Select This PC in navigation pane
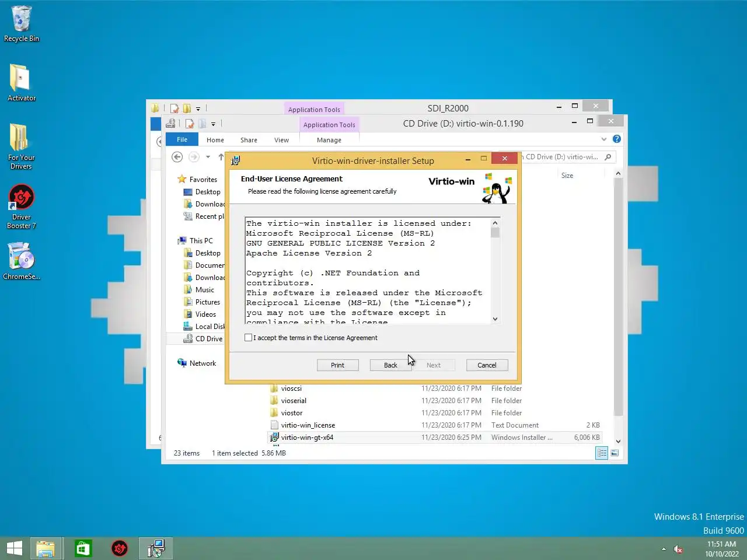The width and height of the screenshot is (747, 560). (201, 241)
